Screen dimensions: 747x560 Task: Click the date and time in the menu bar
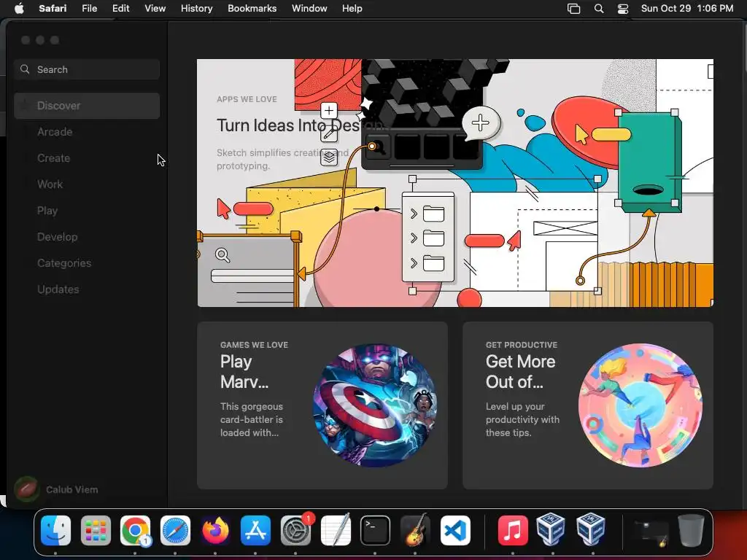pyautogui.click(x=687, y=8)
